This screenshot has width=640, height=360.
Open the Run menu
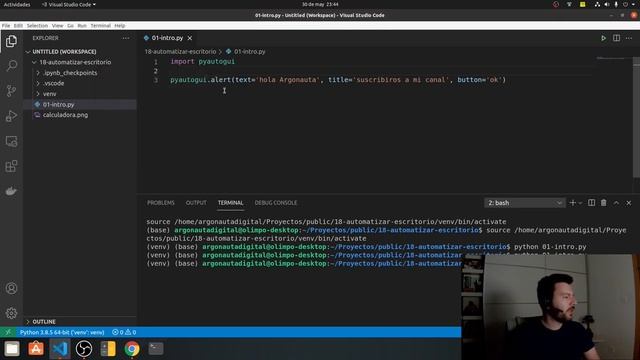[82, 25]
